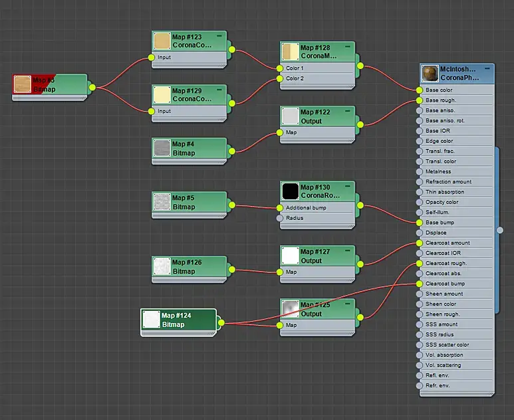Collapse the Map #127 Output node
Viewport: 514px width, 420px height.
pos(348,251)
